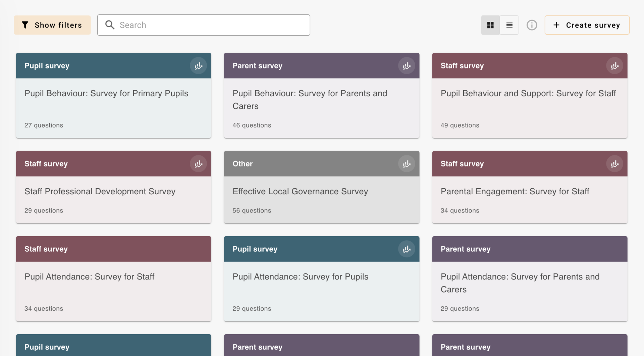Open results chart for Pupil Behaviour and Support Staff survey
The height and width of the screenshot is (356, 644).
tap(614, 66)
